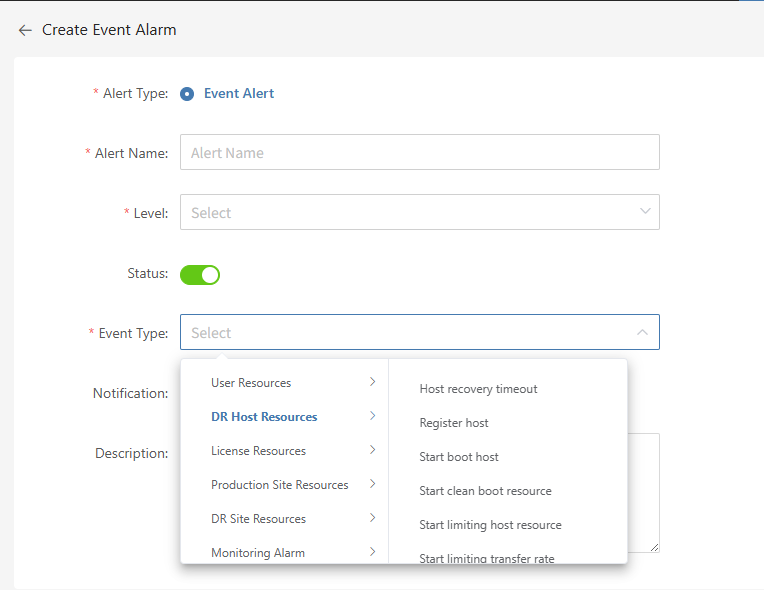Expand User Resources chevron arrow
Screen dimensions: 764x590
pyautogui.click(x=372, y=382)
